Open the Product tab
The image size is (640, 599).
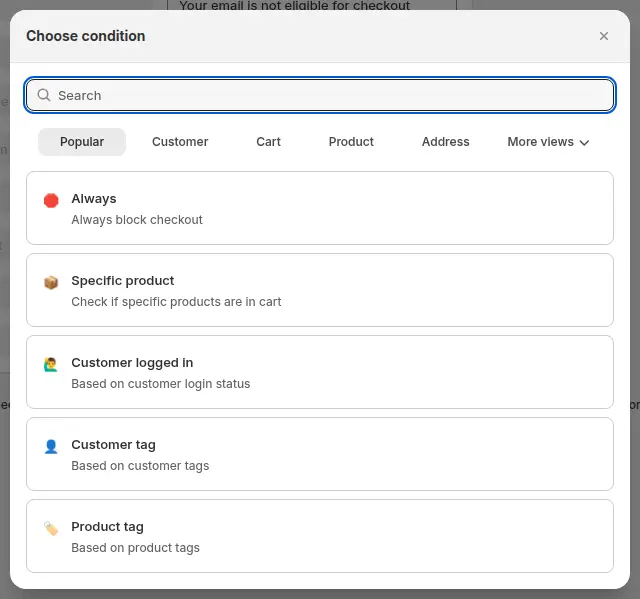click(351, 142)
